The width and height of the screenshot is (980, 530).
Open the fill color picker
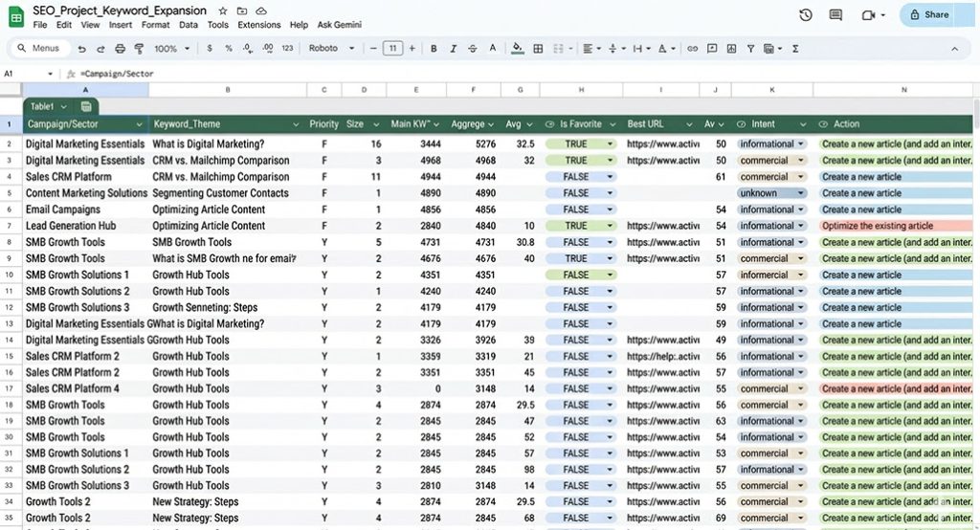coord(517,48)
